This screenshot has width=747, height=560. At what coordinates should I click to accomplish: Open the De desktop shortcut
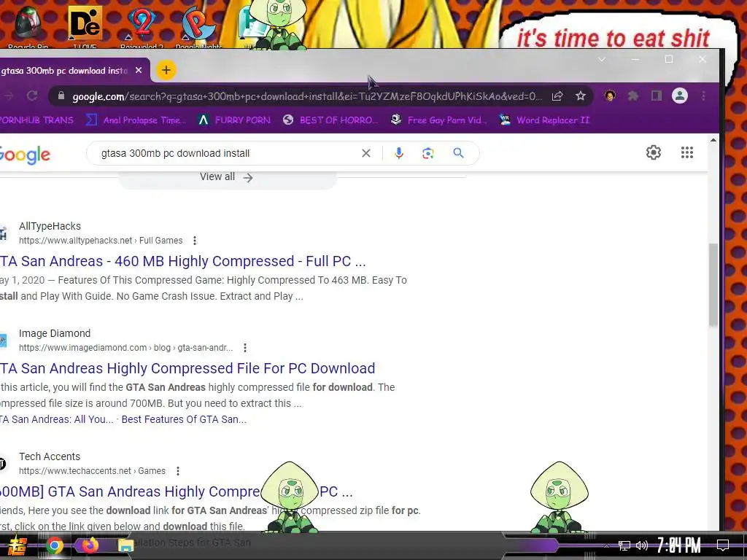pyautogui.click(x=85, y=26)
